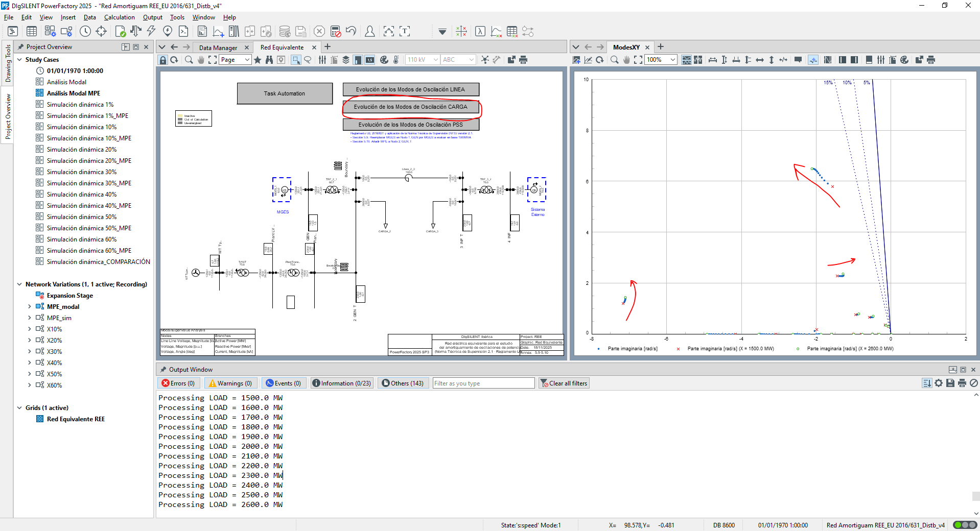Screen dimensions: 980x531
Task: Click the printer icon in ModesXY toolbar
Action: (931, 60)
